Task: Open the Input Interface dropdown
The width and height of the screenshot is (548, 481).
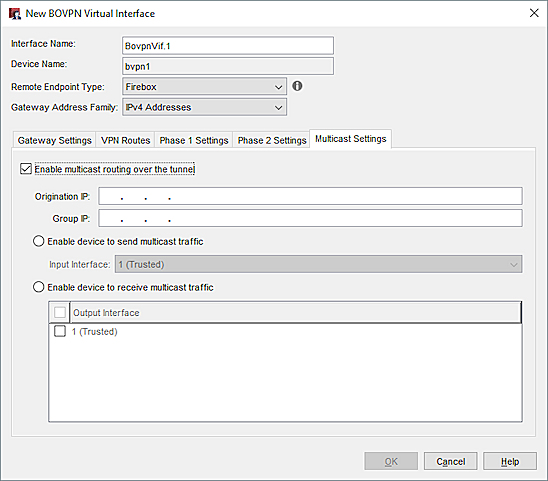Action: tap(319, 264)
